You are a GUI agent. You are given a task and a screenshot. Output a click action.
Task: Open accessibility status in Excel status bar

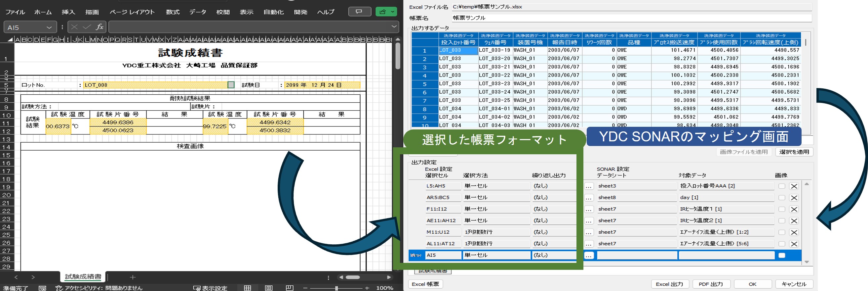pyautogui.click(x=99, y=288)
